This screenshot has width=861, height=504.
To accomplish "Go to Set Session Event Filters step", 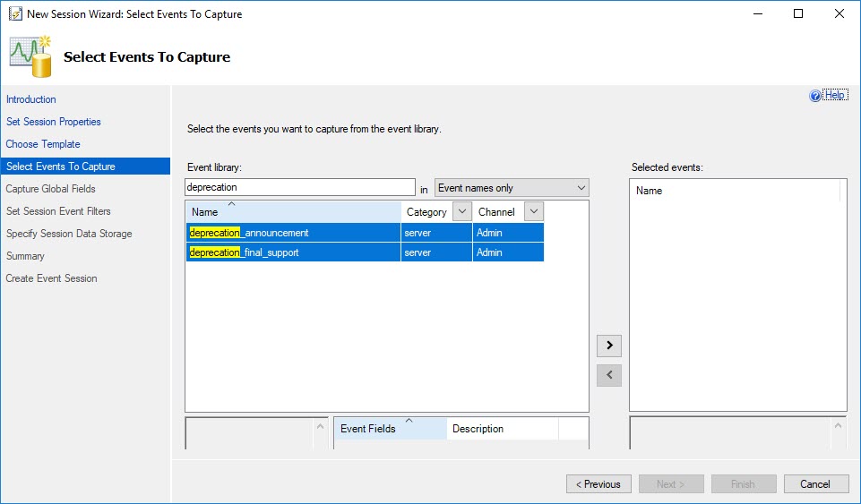I will [x=58, y=211].
